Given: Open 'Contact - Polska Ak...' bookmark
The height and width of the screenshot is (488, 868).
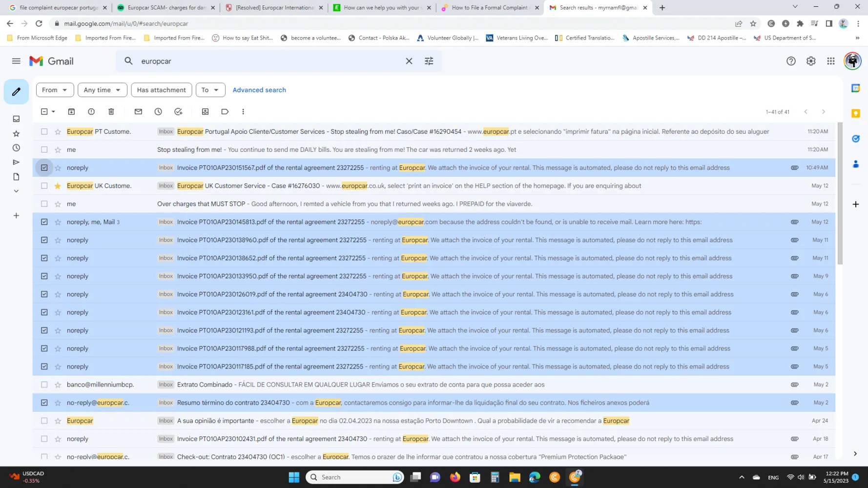Looking at the screenshot, I should click(378, 38).
